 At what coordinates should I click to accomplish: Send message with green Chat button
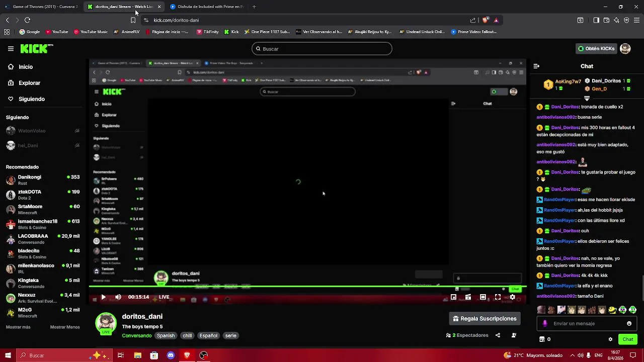point(627,339)
